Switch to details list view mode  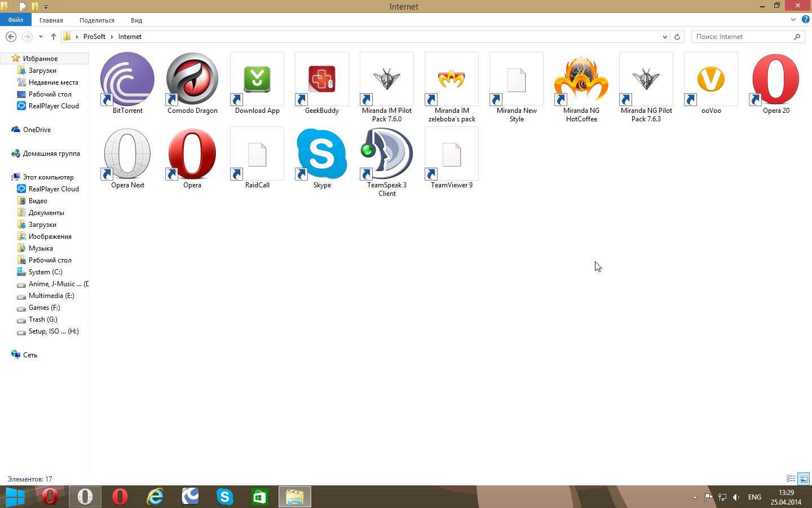[x=791, y=479]
